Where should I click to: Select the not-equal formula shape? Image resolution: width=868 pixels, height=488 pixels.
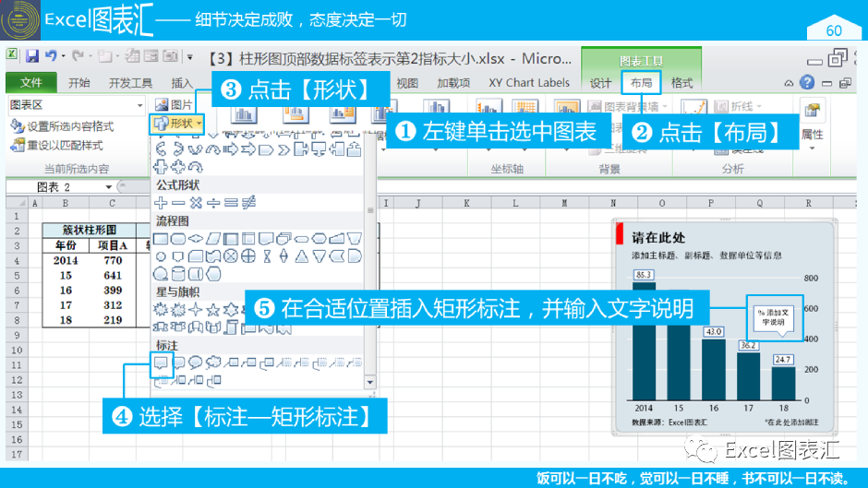(x=248, y=203)
